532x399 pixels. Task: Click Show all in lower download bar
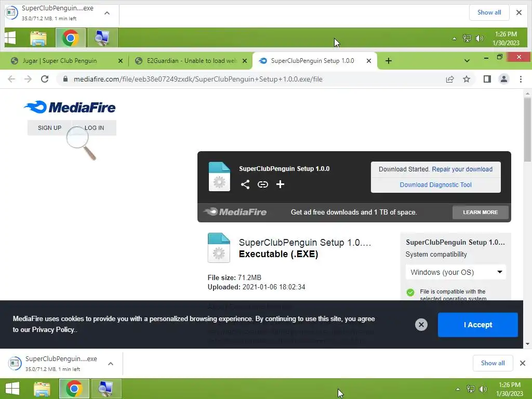click(x=493, y=363)
